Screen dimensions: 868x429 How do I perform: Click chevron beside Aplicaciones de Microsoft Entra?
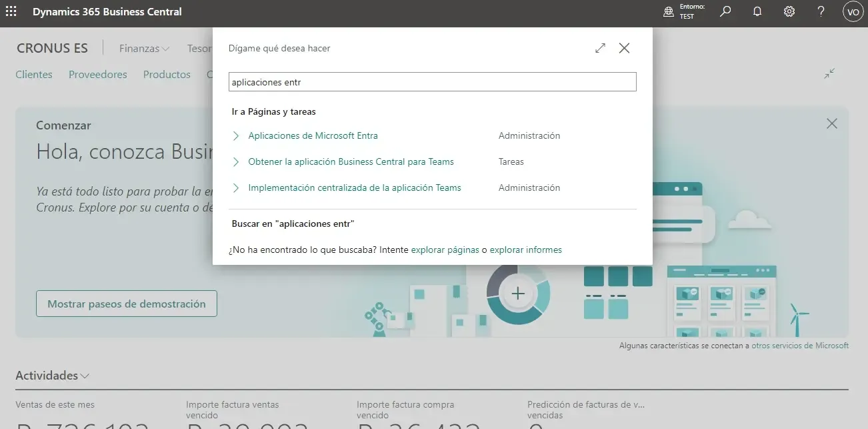point(235,135)
